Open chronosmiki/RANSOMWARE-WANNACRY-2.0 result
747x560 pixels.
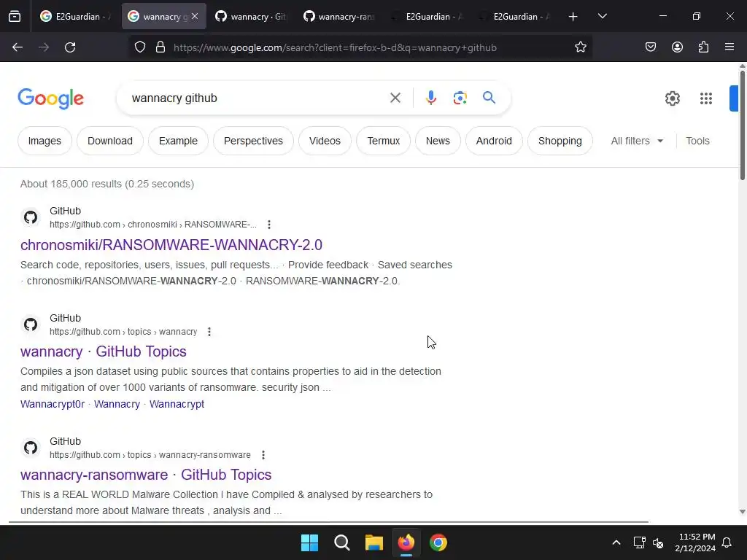[171, 245]
